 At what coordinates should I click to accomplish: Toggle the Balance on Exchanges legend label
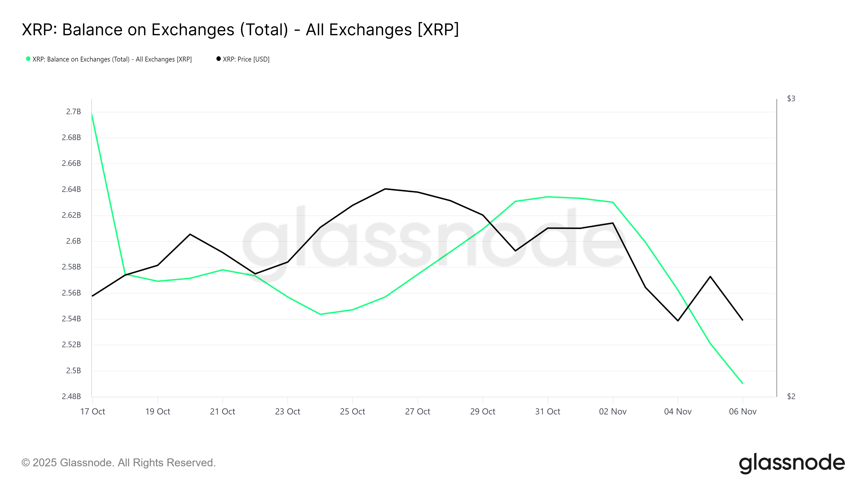coord(112,59)
